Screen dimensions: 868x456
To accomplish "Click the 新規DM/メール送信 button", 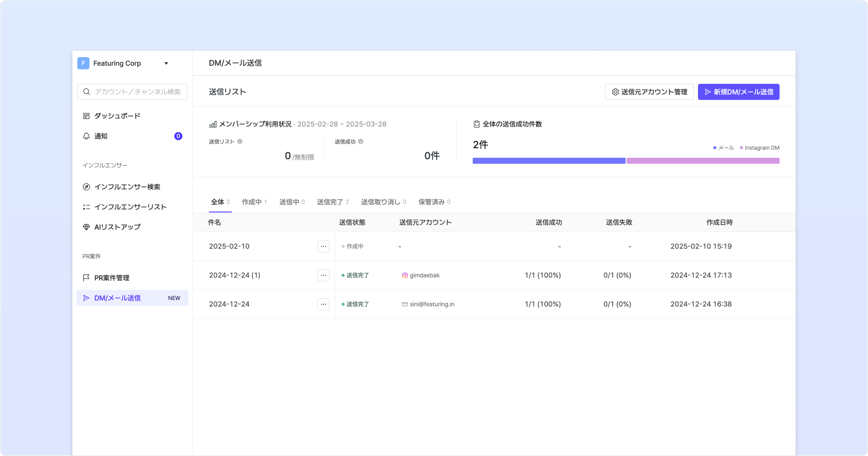I will click(x=739, y=92).
